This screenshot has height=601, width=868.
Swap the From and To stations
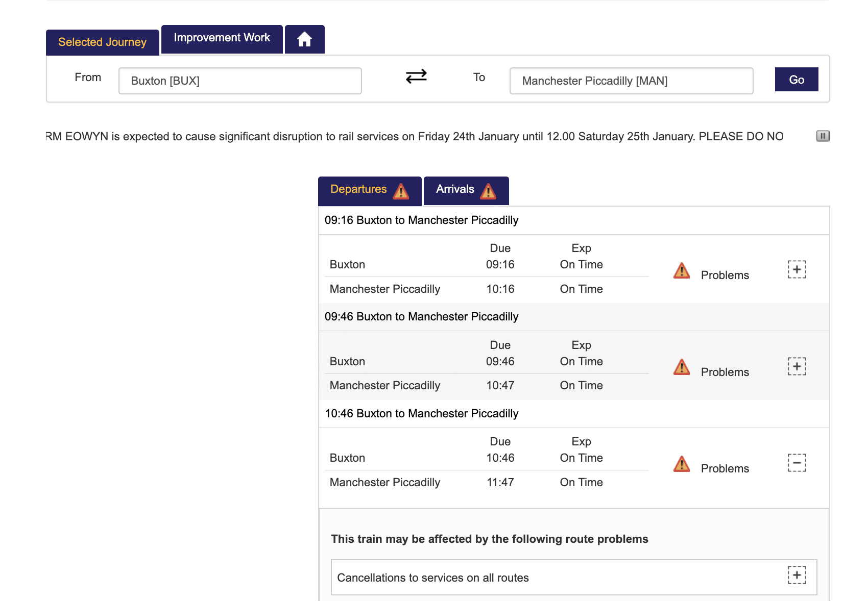416,77
